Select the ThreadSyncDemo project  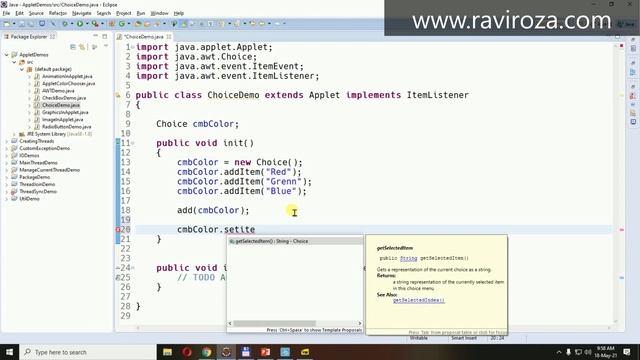pos(38,191)
